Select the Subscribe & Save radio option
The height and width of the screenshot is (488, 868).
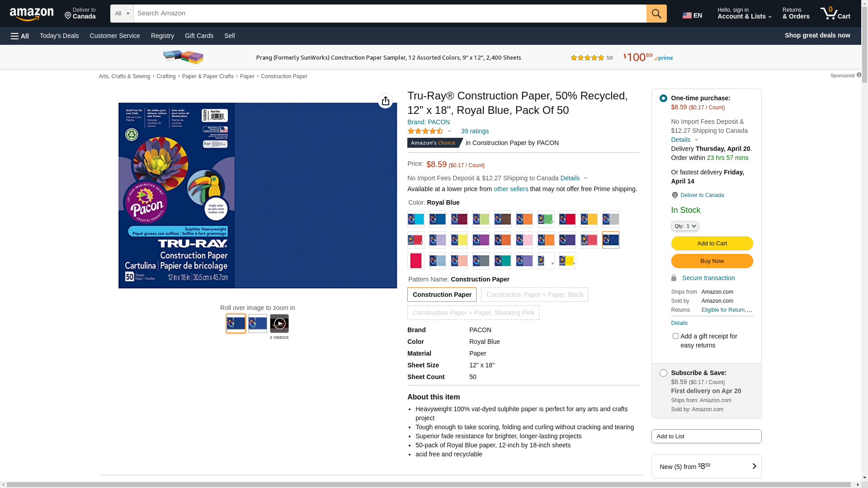click(x=663, y=373)
